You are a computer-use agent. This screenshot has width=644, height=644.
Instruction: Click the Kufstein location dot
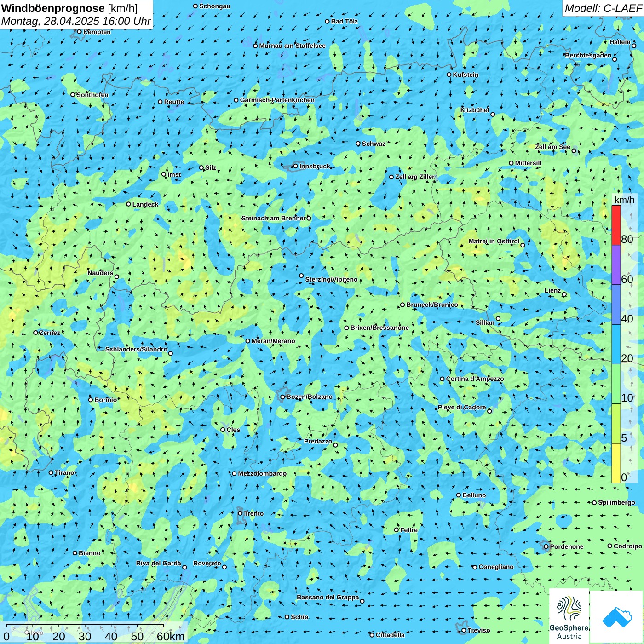(x=449, y=75)
